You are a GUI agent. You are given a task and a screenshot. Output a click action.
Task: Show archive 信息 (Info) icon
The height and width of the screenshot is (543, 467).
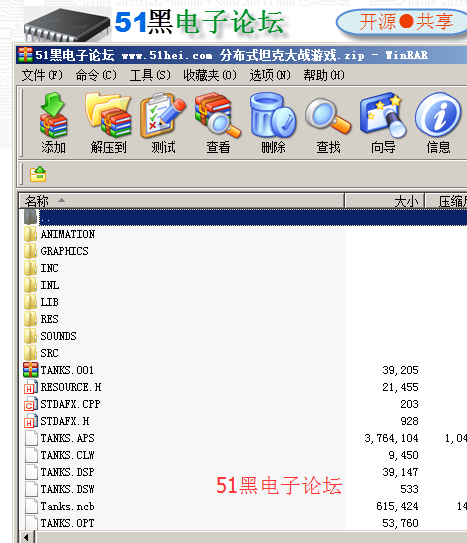pos(438,123)
